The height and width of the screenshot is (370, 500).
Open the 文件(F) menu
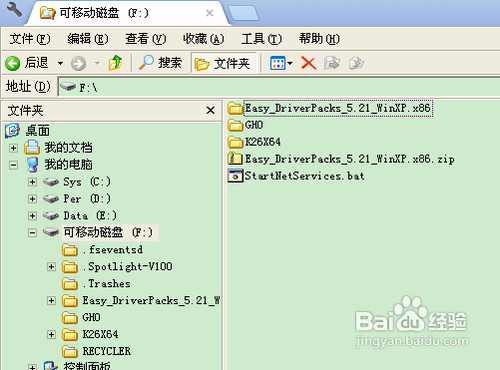coord(30,39)
